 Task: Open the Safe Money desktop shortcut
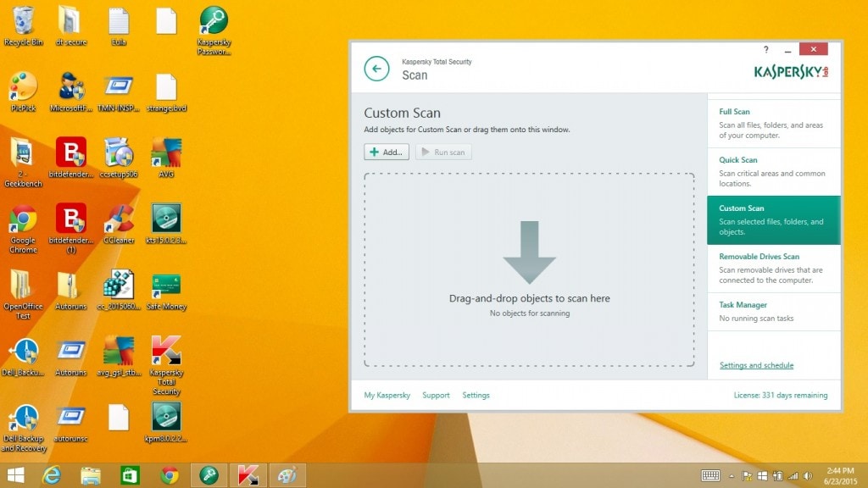point(167,290)
